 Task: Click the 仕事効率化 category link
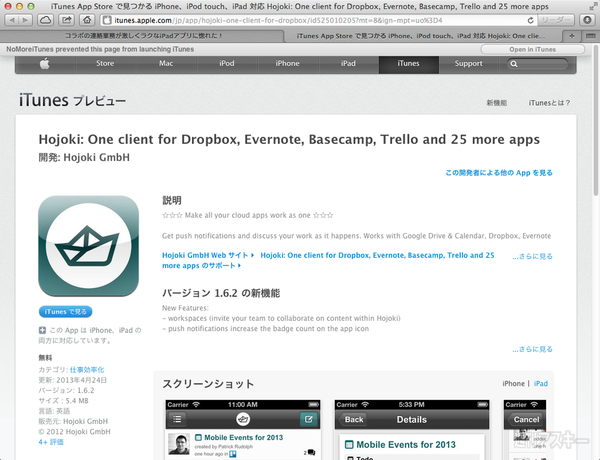tap(87, 370)
